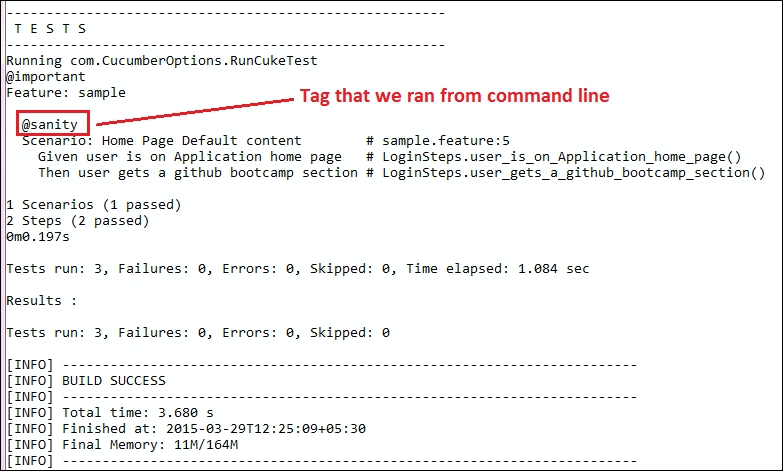Click '2 Steps (2 passed)' line
The height and width of the screenshot is (471, 783).
[78, 221]
